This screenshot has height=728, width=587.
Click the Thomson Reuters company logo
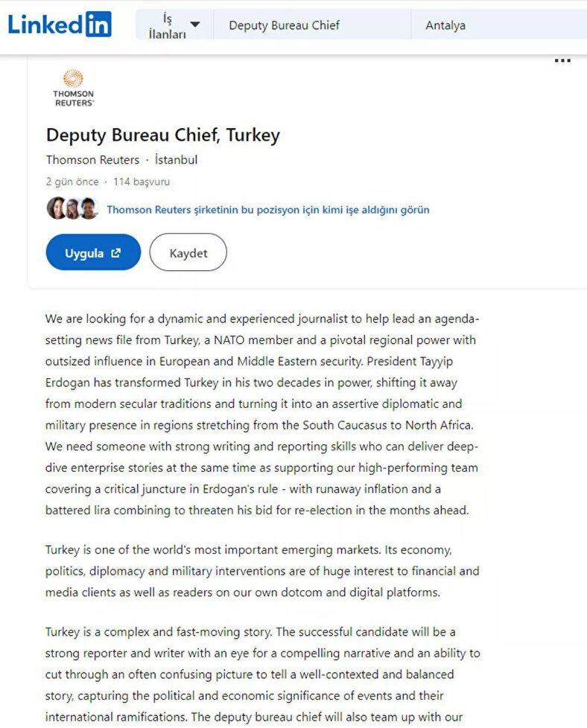73,88
